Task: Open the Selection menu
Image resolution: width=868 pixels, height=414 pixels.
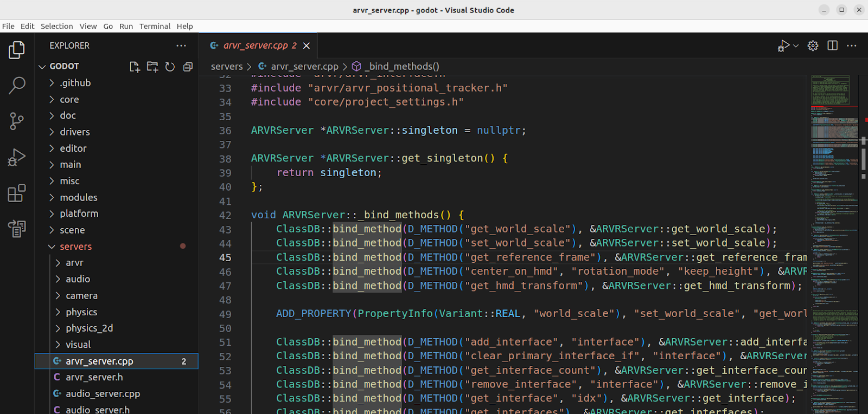Action: tap(56, 26)
